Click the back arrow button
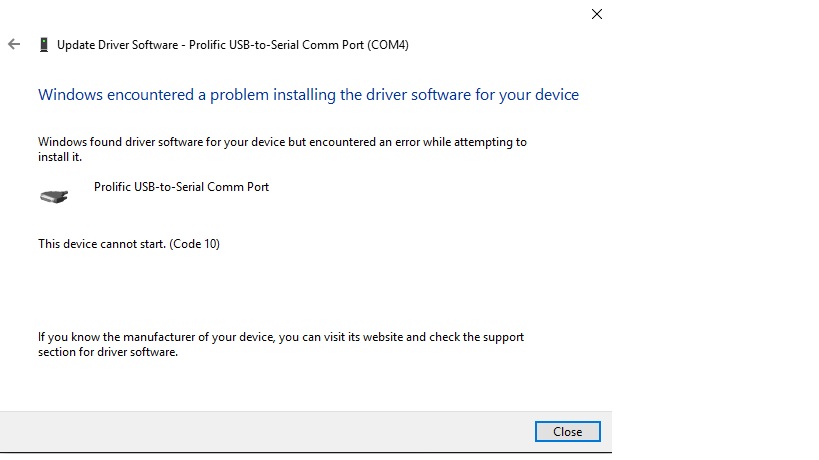Screen dimensions: 819x460 coord(14,44)
